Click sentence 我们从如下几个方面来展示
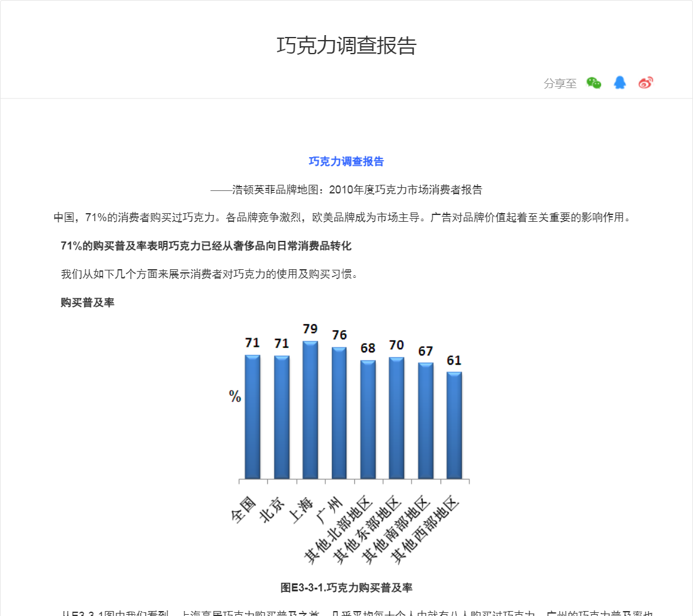This screenshot has width=693, height=616. pos(211,274)
